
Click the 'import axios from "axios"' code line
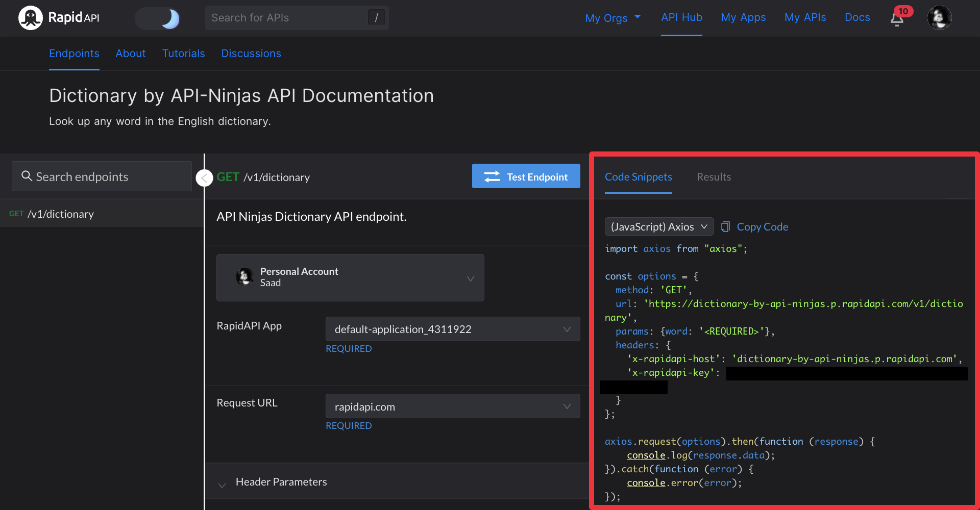(676, 249)
